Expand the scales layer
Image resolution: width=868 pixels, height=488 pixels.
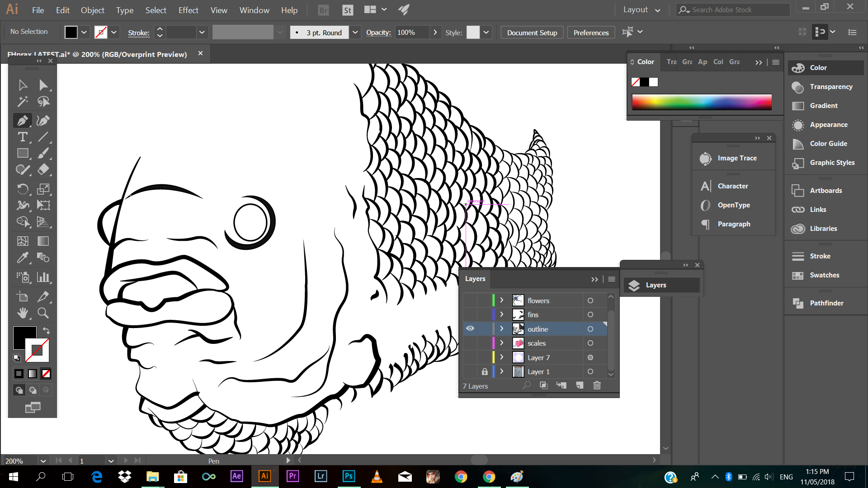(x=501, y=343)
